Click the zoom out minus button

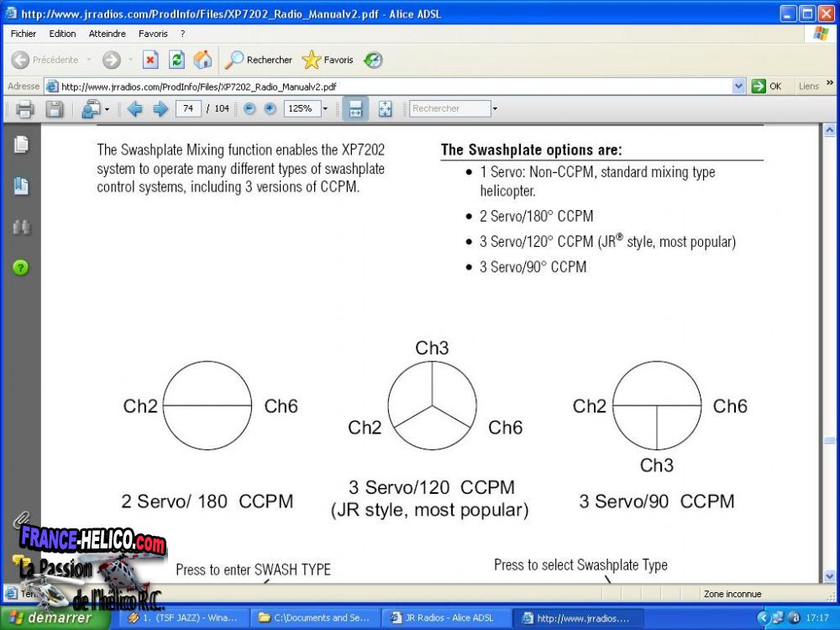[249, 108]
